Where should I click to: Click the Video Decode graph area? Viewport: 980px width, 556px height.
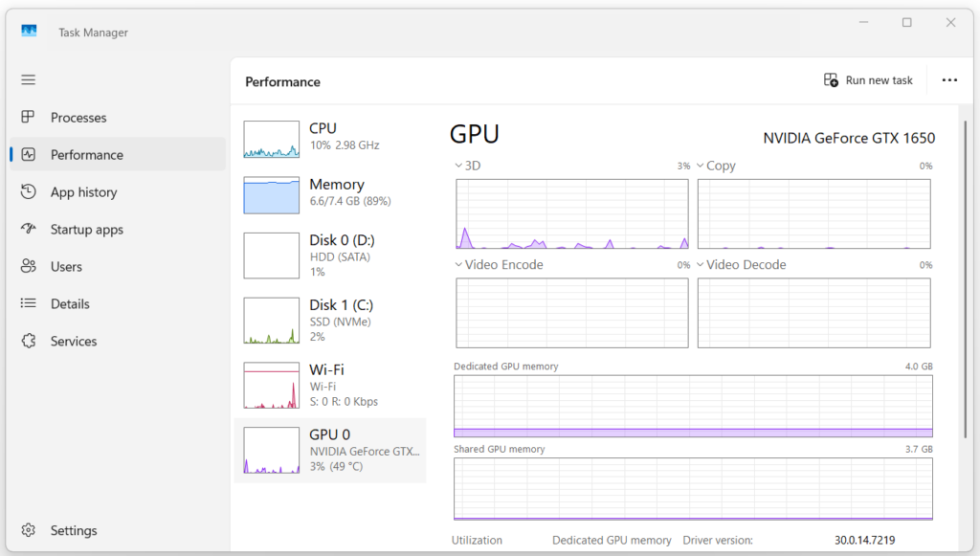813,313
